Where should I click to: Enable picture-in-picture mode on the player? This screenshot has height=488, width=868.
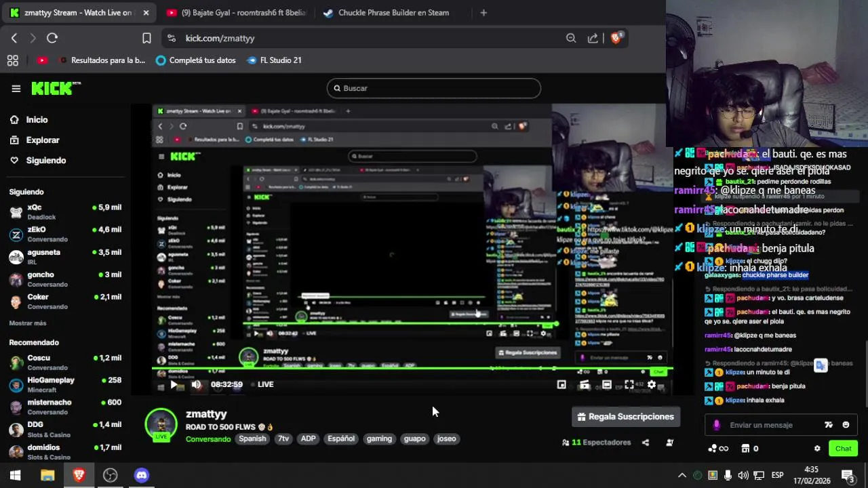click(x=561, y=384)
